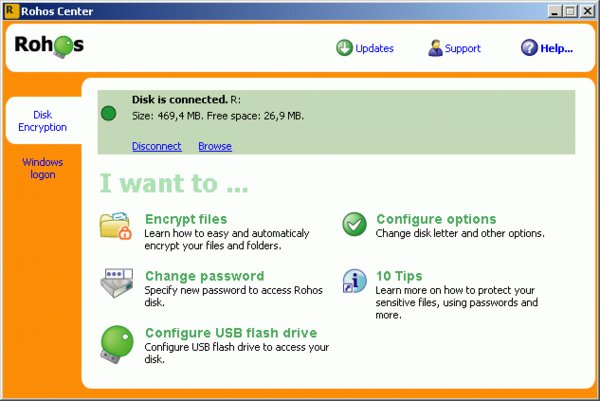
Task: Click the Configure USB flash drive icon
Action: click(117, 344)
